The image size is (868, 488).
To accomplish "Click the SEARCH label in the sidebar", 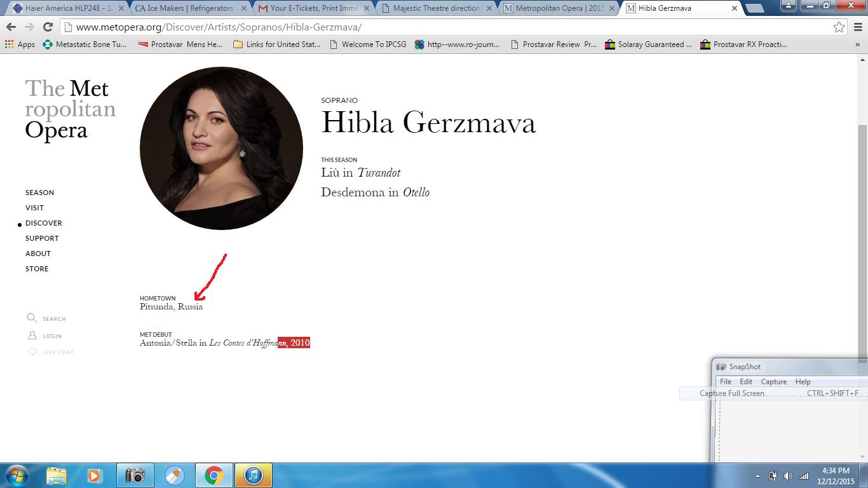I will click(54, 319).
